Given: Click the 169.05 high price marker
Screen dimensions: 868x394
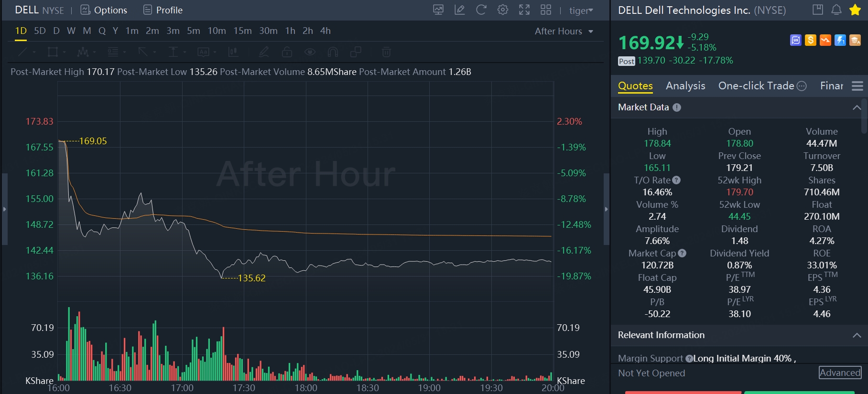Looking at the screenshot, I should click(93, 141).
